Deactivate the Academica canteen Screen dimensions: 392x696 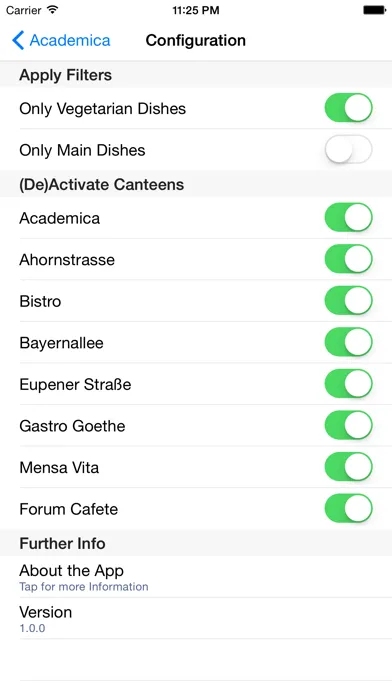click(348, 218)
